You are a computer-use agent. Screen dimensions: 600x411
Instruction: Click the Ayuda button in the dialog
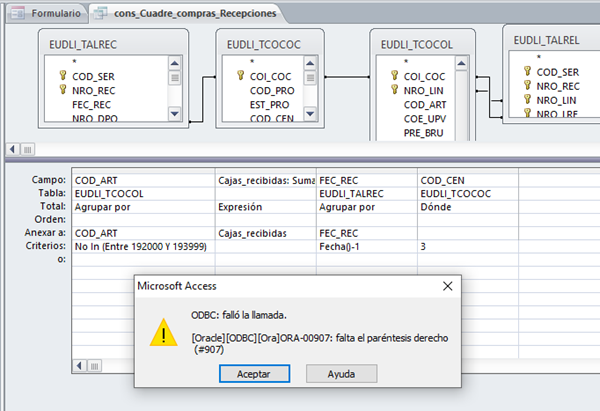click(341, 372)
